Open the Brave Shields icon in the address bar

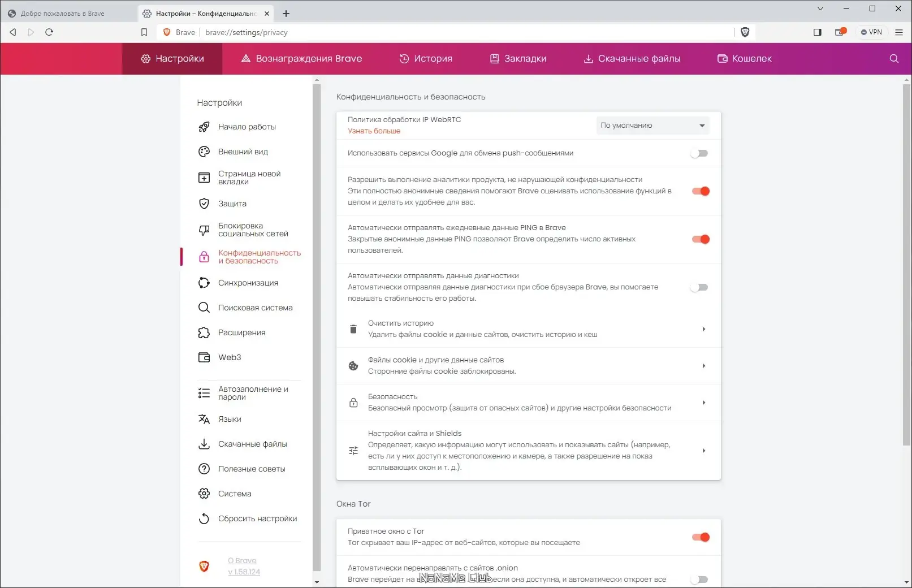(745, 32)
